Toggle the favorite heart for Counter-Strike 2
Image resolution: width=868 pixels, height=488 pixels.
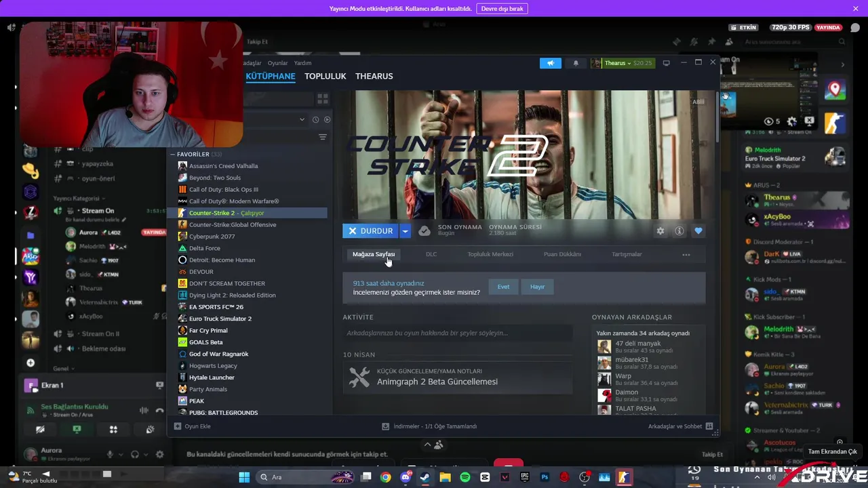pyautogui.click(x=698, y=231)
